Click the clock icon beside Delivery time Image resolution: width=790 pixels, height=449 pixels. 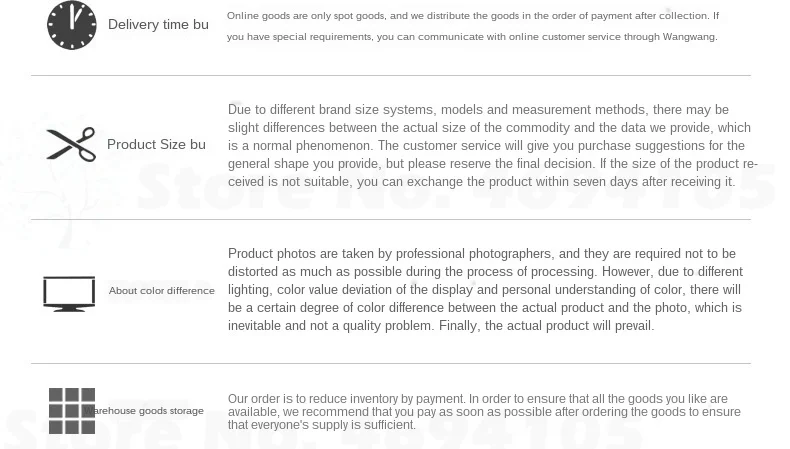(x=72, y=25)
